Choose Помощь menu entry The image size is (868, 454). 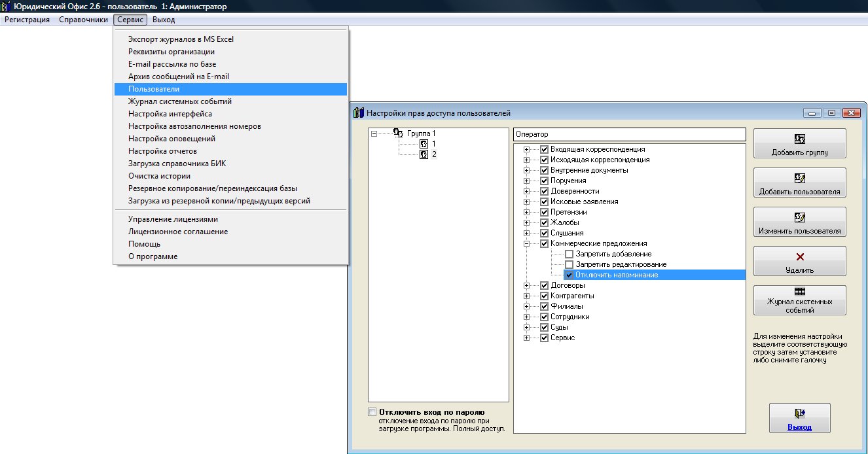click(x=230, y=244)
